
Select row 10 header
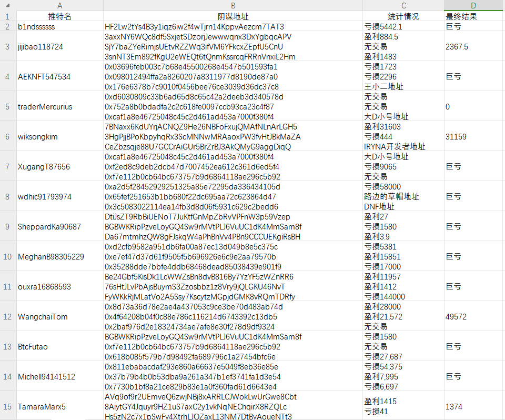(x=8, y=256)
